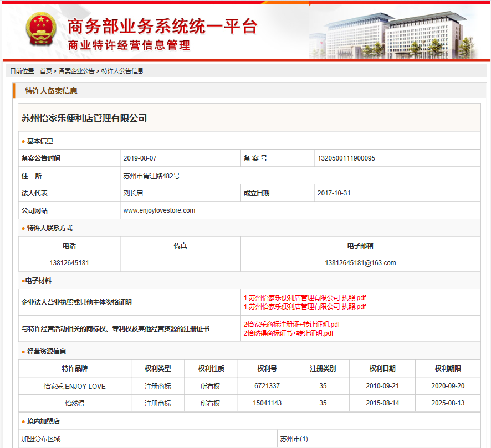Image resolution: width=491 pixels, height=448 pixels.
Task: Select franchise area 苏州市(1)
Action: point(294,439)
